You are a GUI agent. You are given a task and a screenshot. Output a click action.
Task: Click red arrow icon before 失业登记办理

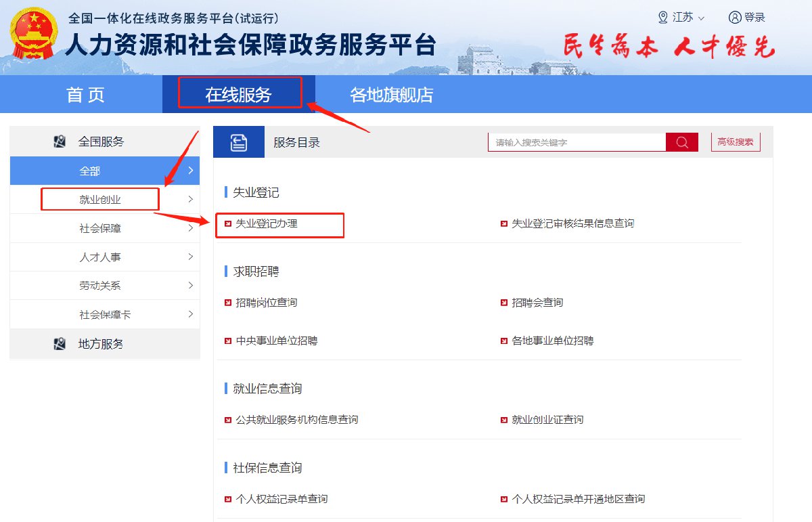point(228,223)
